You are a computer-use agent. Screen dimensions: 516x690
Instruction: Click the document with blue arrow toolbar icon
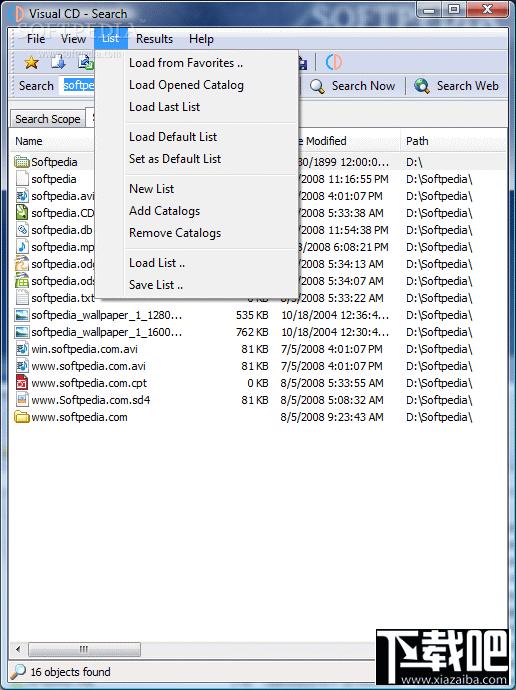[x=58, y=62]
